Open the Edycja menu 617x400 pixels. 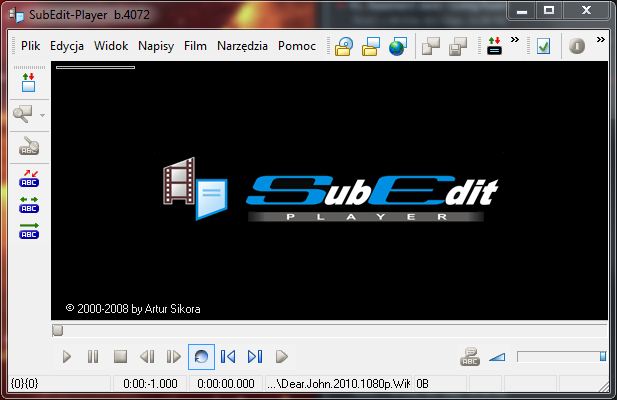tap(67, 46)
